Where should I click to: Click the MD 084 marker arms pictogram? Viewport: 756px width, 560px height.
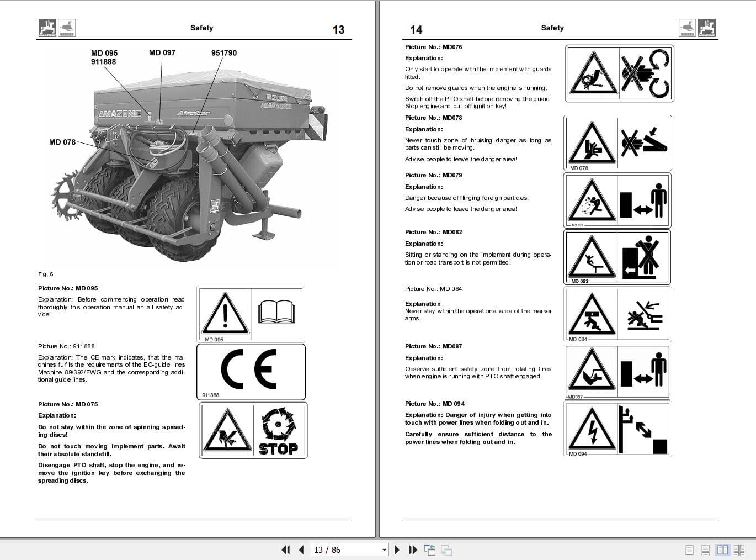coord(617,314)
